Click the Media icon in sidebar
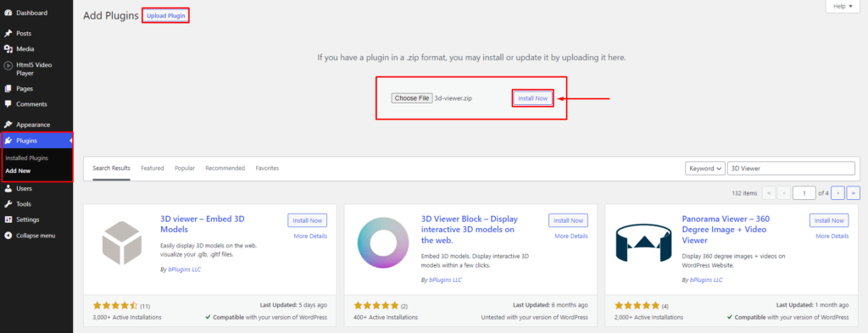The image size is (868, 333). coord(8,48)
